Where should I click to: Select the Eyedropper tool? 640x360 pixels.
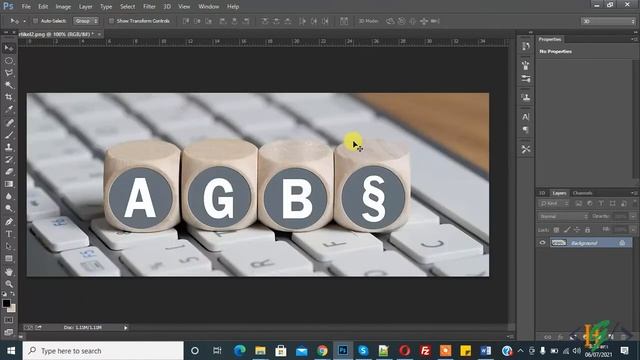point(9,109)
